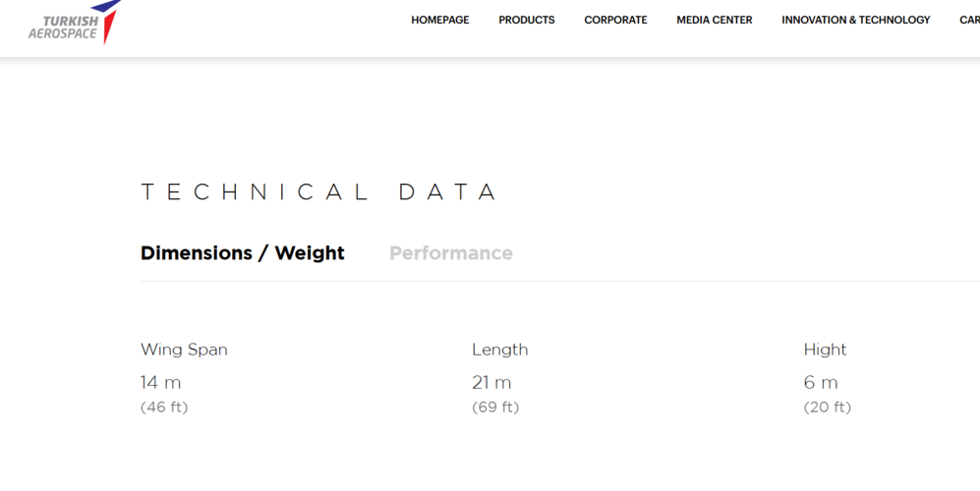Viewport: 980px width, 491px height.
Task: Click the 21 m length value
Action: click(491, 382)
